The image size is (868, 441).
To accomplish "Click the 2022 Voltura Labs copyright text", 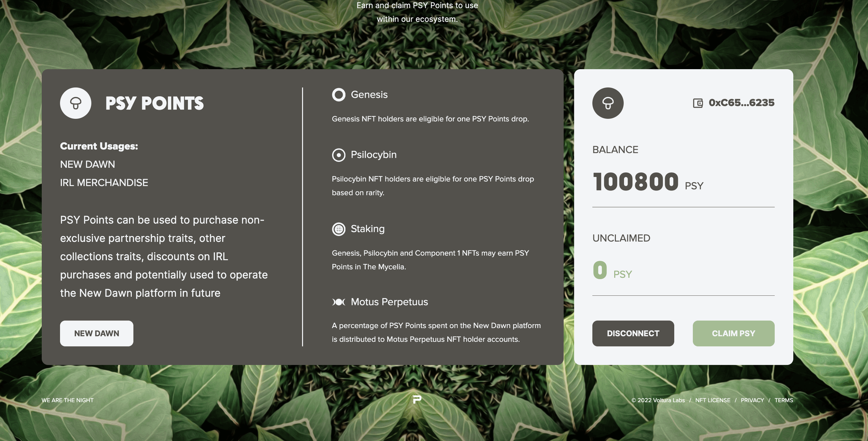I will point(658,400).
